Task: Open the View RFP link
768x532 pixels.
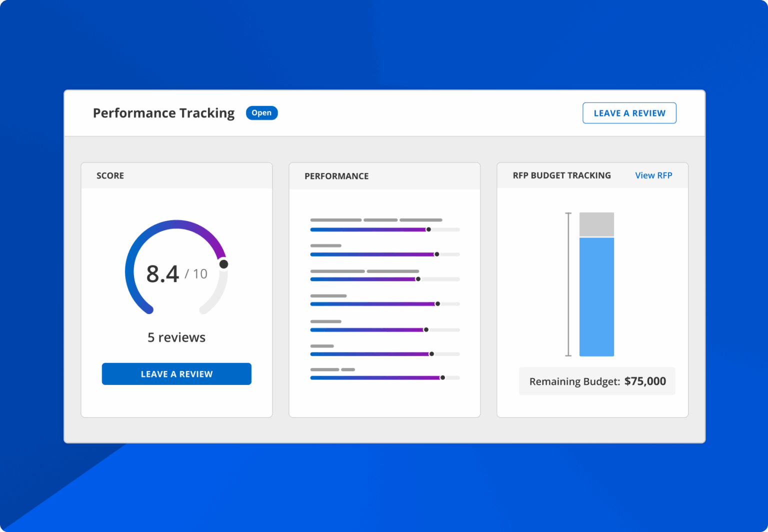Action: click(653, 175)
